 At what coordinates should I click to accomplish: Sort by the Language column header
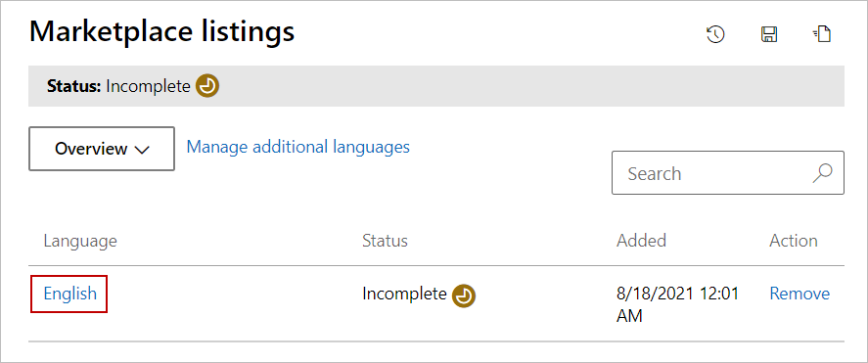point(80,241)
